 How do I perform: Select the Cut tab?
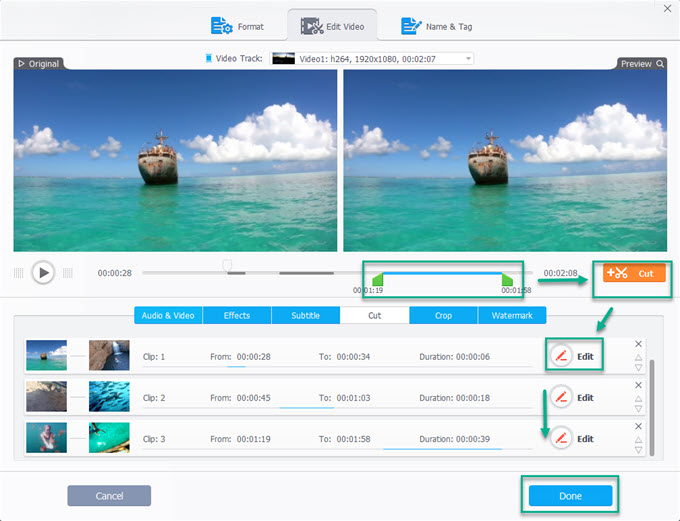tap(374, 315)
